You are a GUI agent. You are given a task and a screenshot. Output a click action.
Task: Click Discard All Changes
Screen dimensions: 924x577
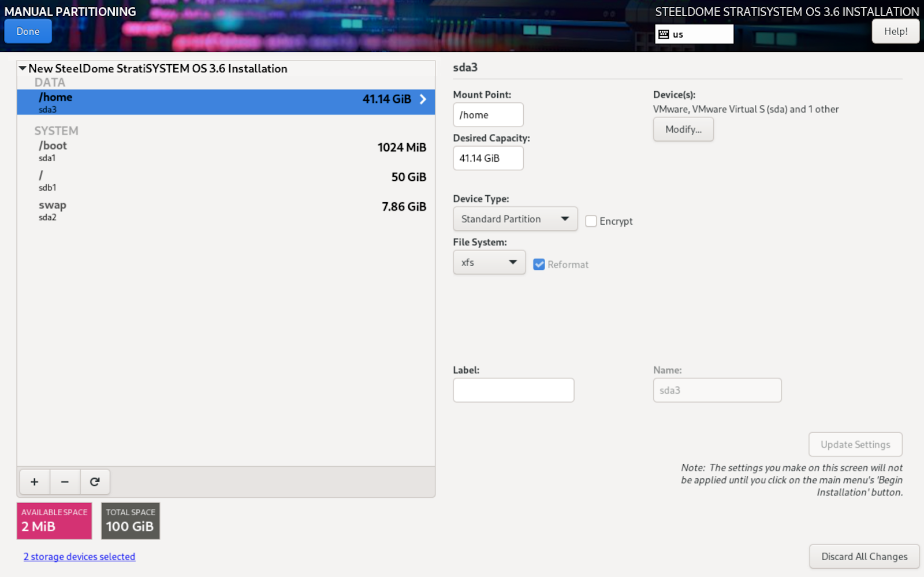[x=864, y=556]
